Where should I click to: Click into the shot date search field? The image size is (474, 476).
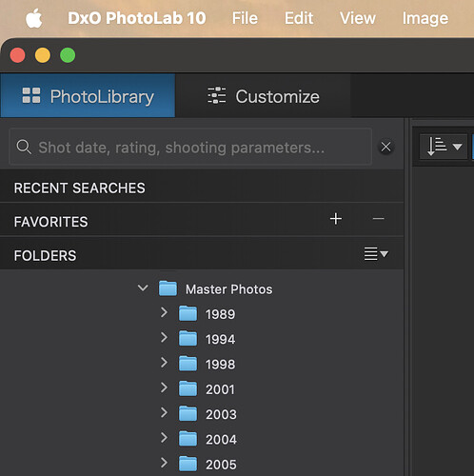(x=190, y=147)
